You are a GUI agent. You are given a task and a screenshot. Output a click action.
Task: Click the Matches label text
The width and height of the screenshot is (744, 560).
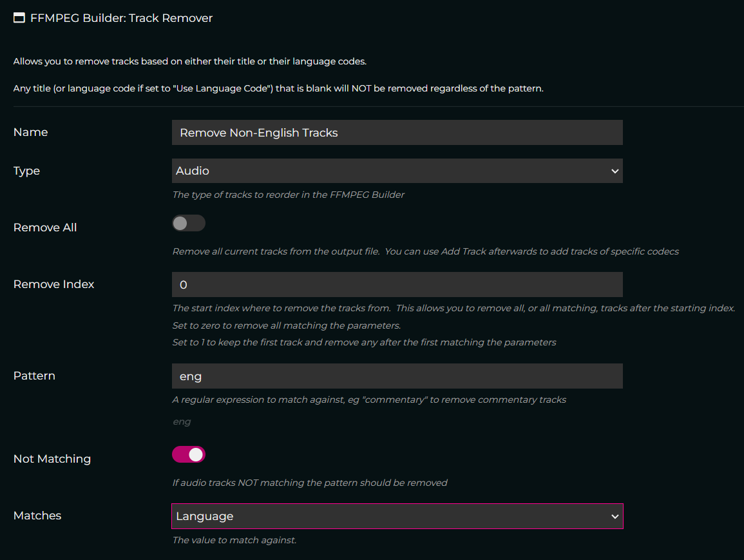coord(37,516)
